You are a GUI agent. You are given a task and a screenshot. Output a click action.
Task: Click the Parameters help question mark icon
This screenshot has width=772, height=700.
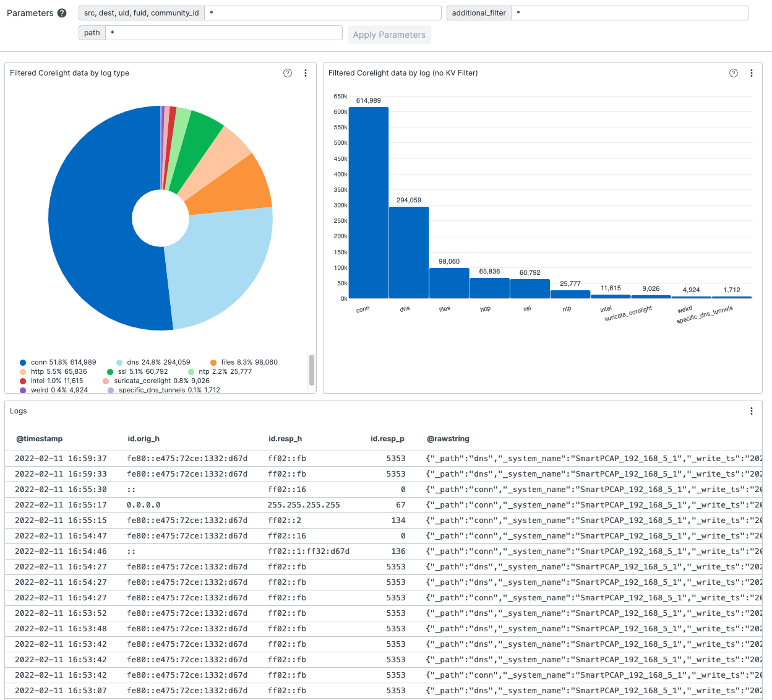(x=62, y=13)
